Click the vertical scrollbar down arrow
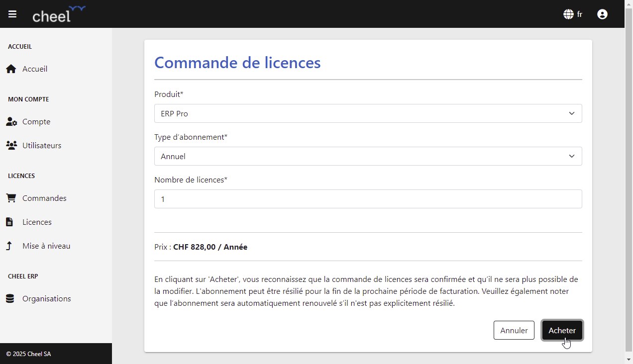 [x=629, y=359]
